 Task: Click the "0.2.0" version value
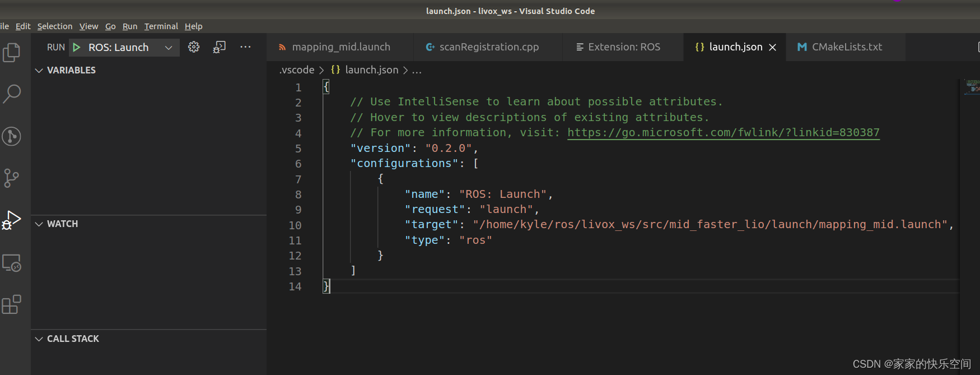449,148
